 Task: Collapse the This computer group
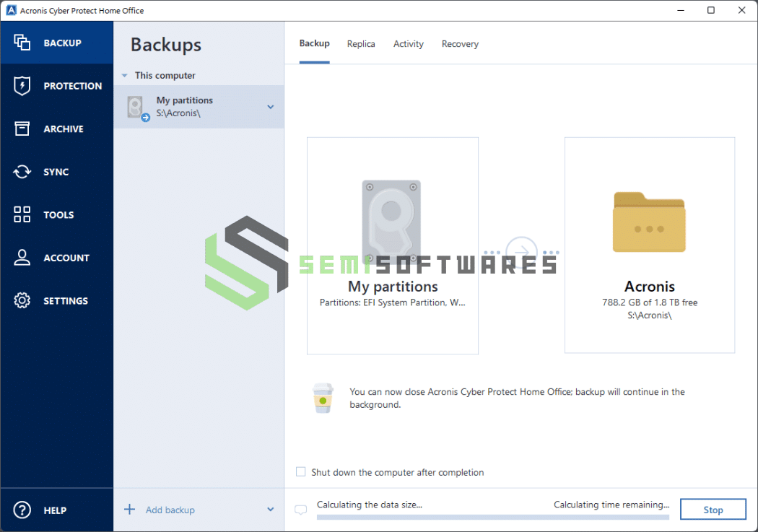tap(124, 75)
